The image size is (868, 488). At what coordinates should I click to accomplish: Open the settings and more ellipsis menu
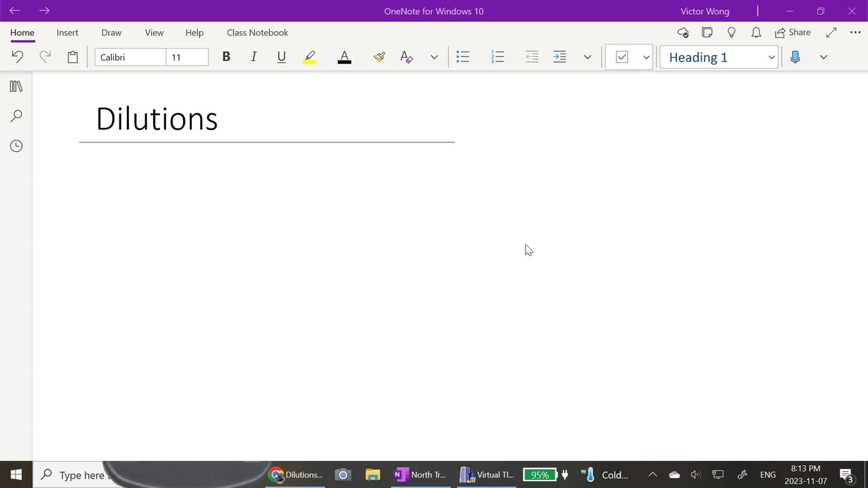pyautogui.click(x=855, y=33)
